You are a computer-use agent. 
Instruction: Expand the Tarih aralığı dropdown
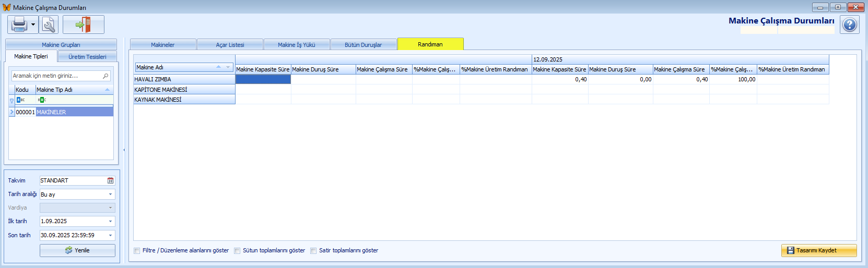tap(110, 194)
